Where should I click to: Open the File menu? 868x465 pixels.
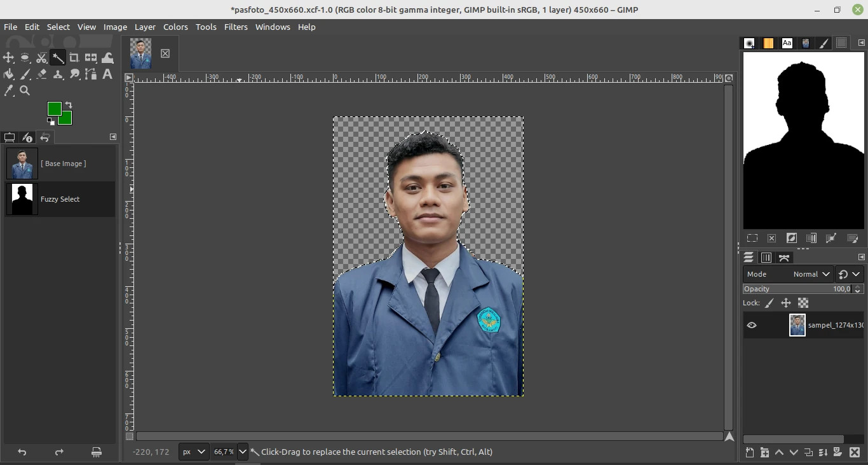pyautogui.click(x=11, y=27)
